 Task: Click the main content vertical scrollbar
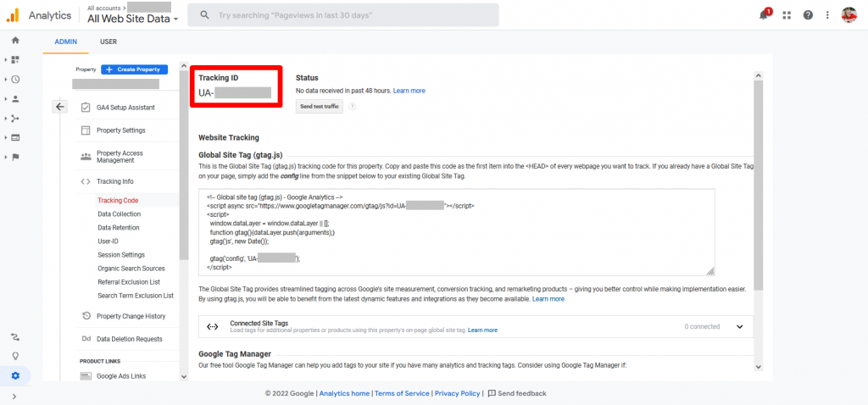tap(759, 186)
